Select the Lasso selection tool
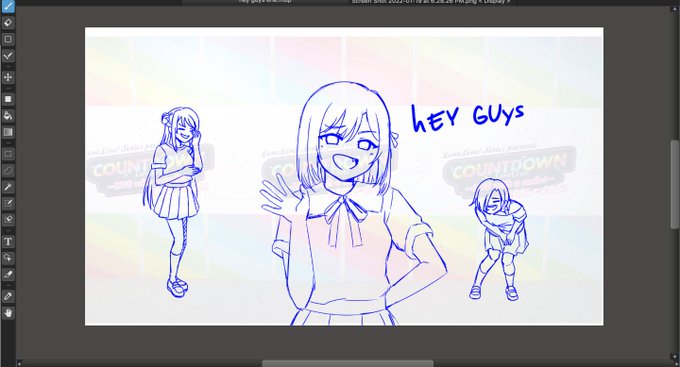This screenshot has height=367, width=680. (8, 170)
